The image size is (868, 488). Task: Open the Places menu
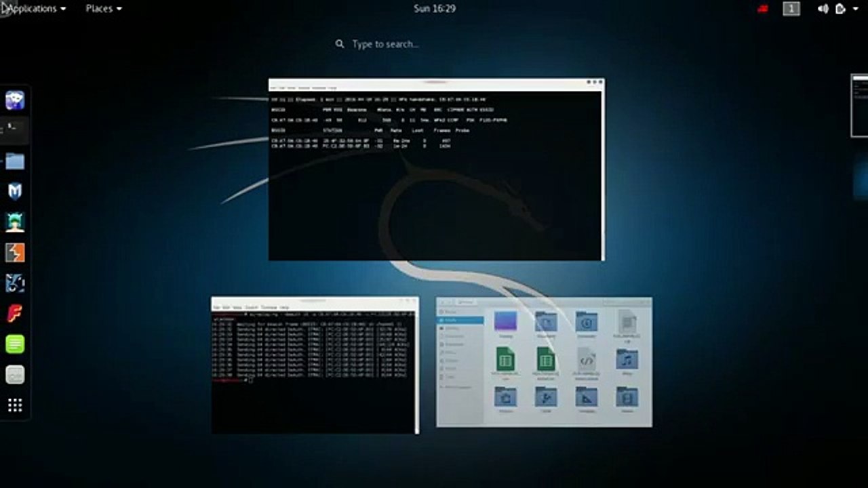coord(104,8)
